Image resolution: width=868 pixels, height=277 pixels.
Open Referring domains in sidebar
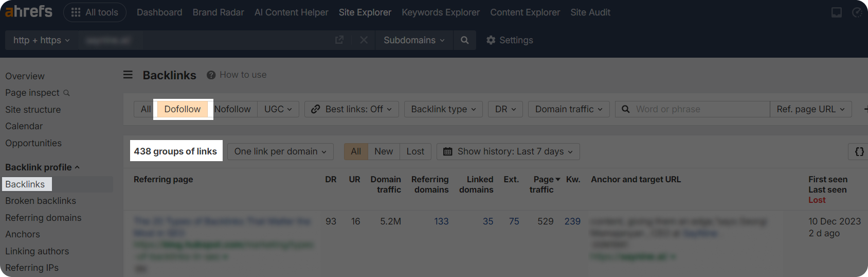click(43, 218)
